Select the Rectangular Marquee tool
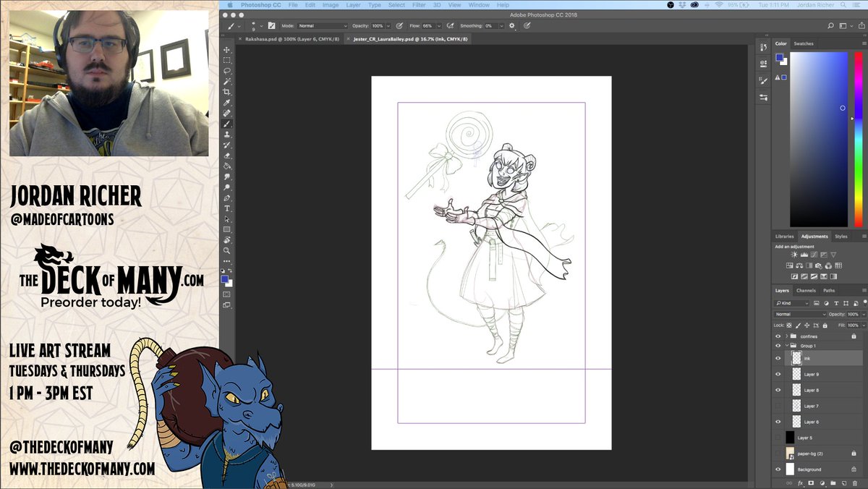Screen dimensions: 868x489 [227, 60]
